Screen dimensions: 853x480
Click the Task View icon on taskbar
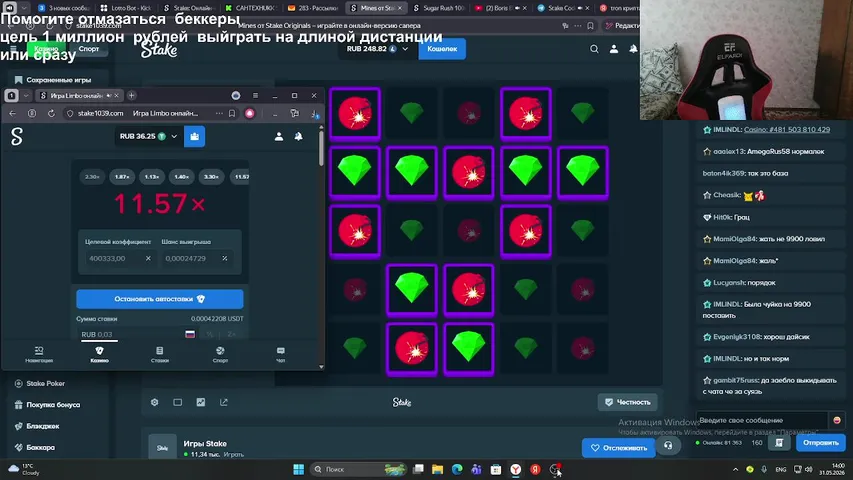click(418, 469)
